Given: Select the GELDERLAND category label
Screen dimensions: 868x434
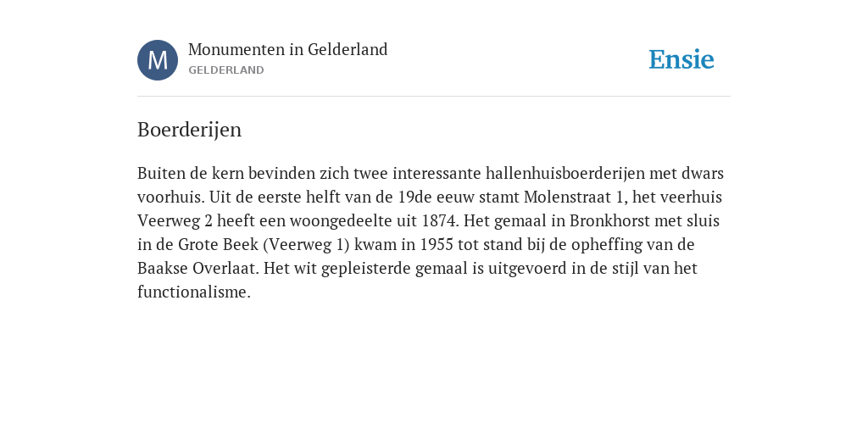Looking at the screenshot, I should [x=225, y=70].
